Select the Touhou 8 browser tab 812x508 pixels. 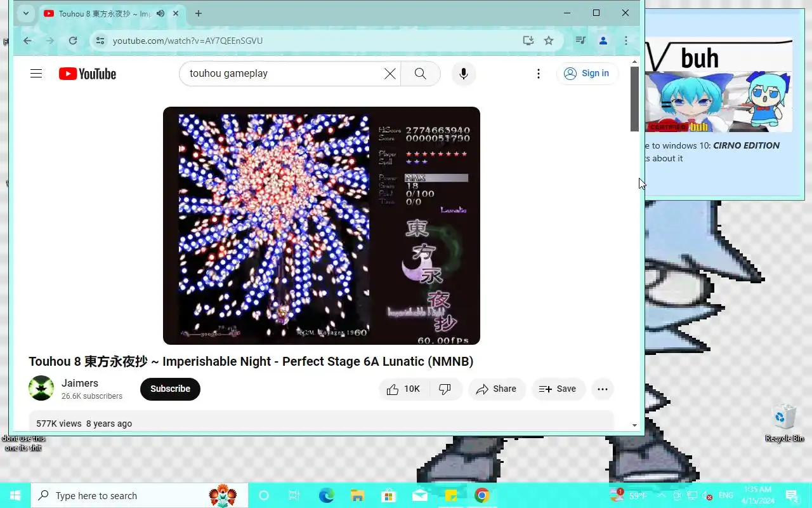(x=105, y=13)
